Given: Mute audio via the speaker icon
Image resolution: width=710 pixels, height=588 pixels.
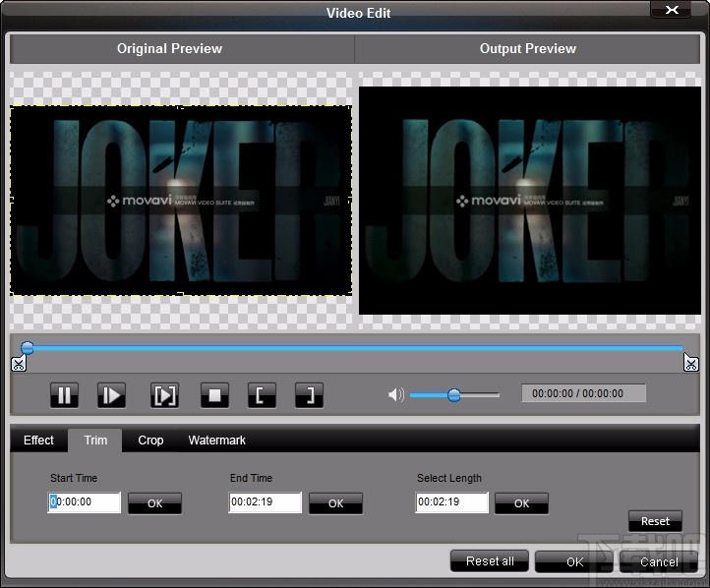Looking at the screenshot, I should (x=395, y=395).
